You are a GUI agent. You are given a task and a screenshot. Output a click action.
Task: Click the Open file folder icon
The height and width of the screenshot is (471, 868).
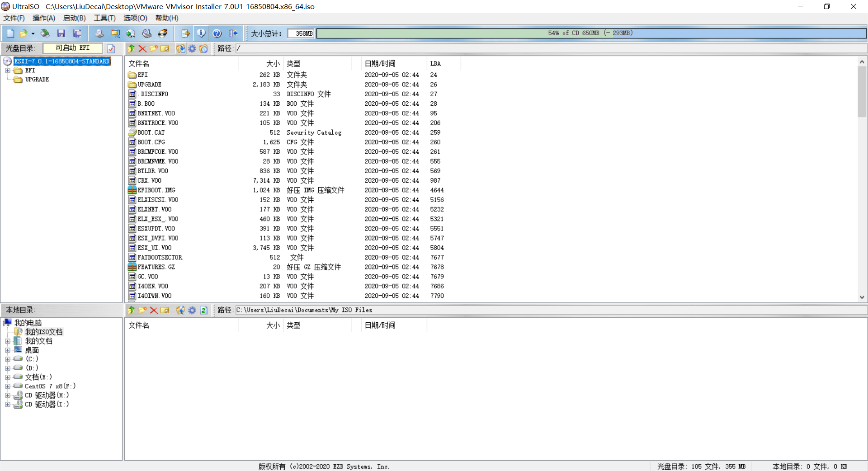click(23, 33)
